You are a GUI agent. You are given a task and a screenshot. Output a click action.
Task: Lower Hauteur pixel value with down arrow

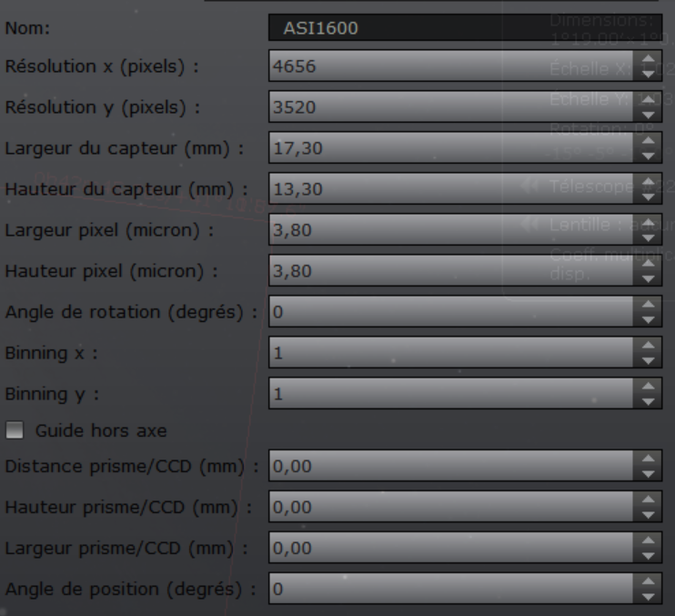click(x=648, y=278)
